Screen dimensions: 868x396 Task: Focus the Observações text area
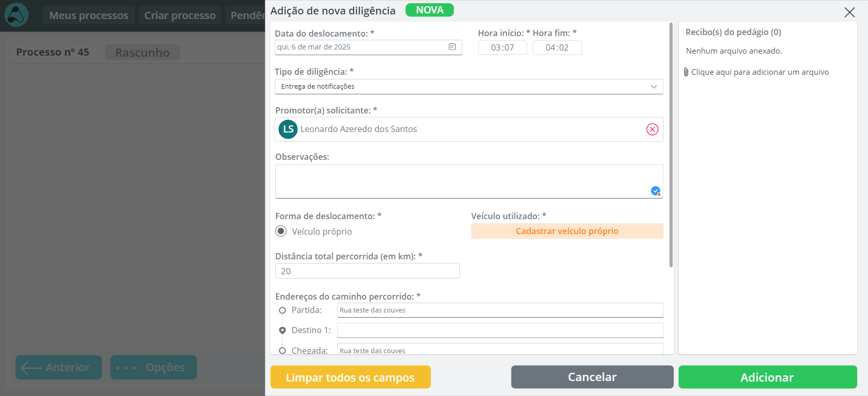coord(469,181)
